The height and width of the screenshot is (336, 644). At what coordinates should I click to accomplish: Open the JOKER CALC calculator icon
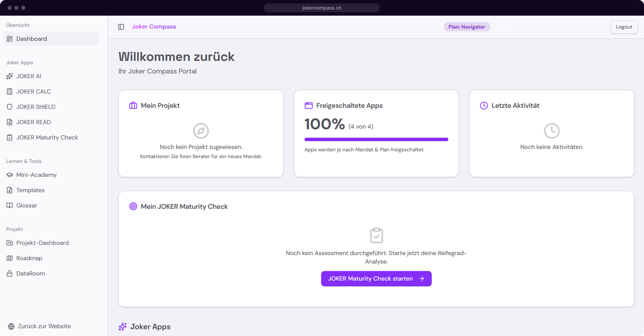[10, 91]
